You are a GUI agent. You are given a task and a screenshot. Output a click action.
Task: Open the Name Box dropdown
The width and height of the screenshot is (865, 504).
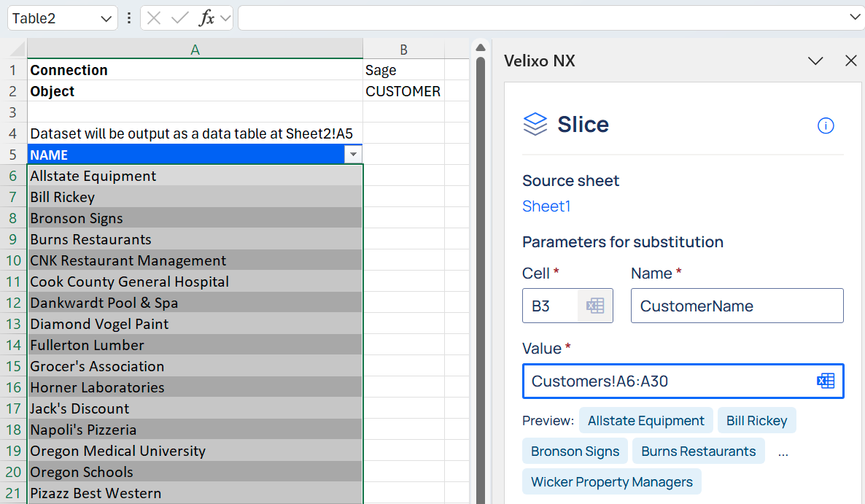click(x=106, y=18)
